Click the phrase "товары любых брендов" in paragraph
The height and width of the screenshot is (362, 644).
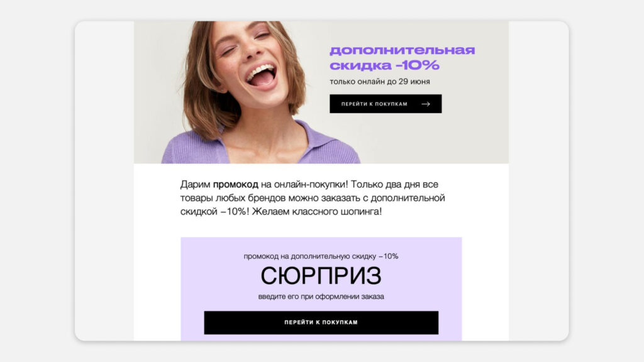click(233, 198)
